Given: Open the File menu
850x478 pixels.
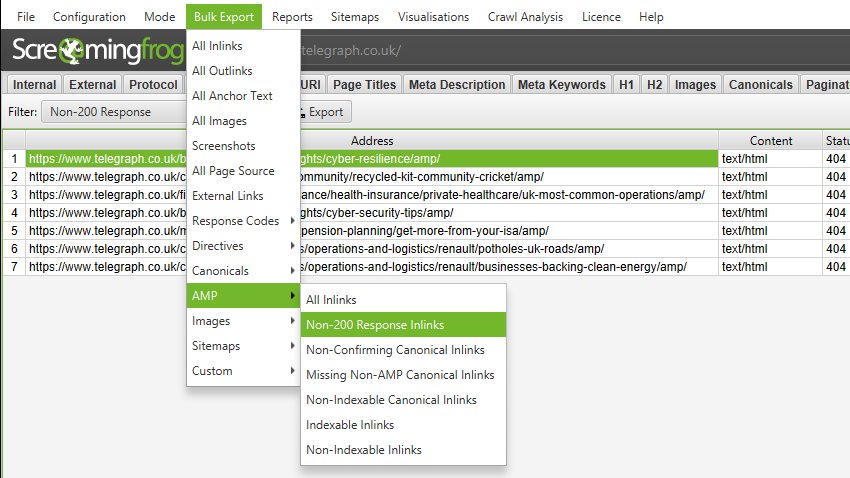Looking at the screenshot, I should point(25,17).
